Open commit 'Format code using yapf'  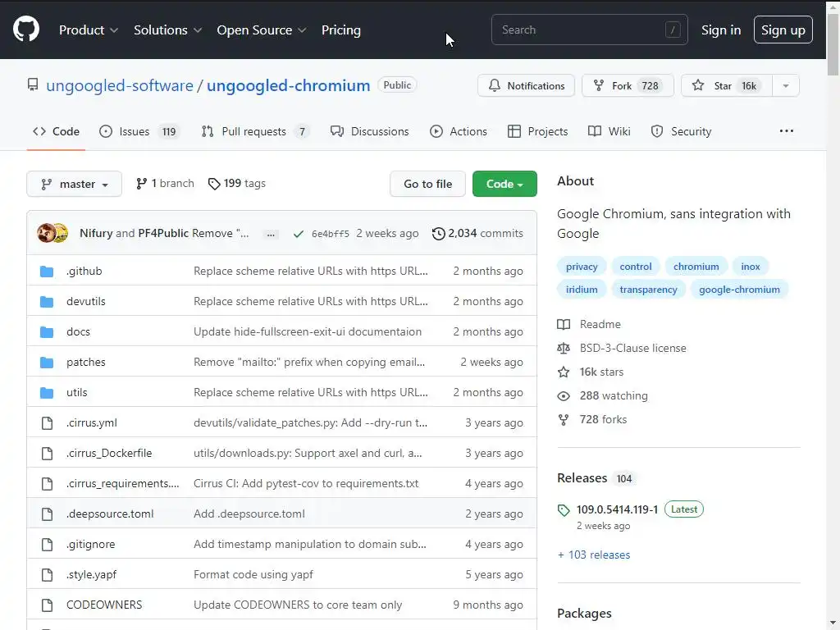pos(253,574)
